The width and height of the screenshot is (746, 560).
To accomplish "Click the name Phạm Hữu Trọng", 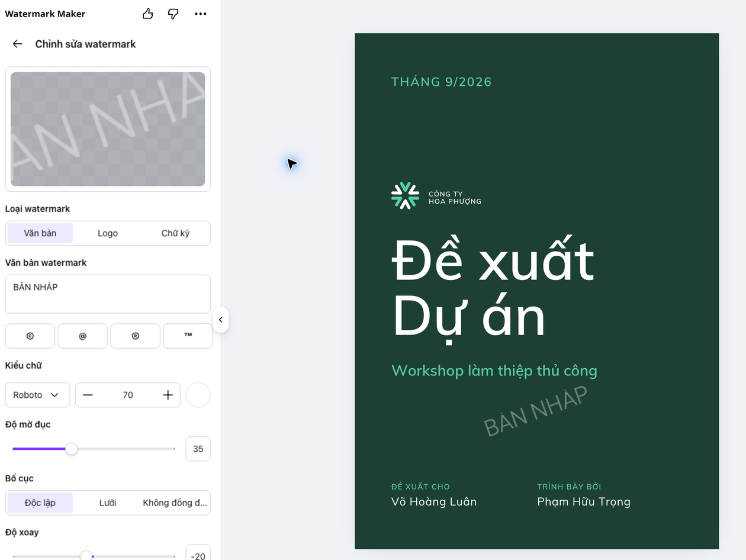I will click(584, 502).
